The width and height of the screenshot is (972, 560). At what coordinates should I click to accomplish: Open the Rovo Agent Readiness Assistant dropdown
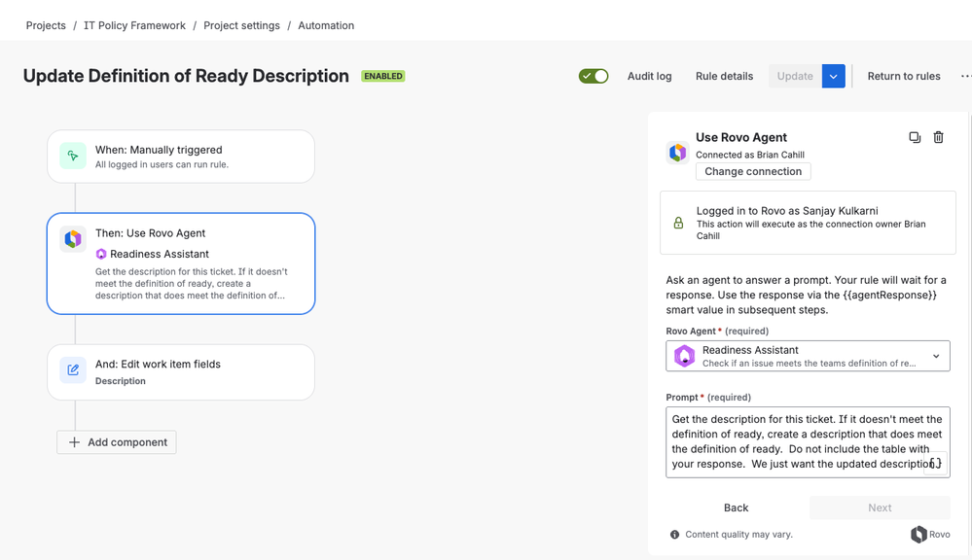(x=808, y=356)
